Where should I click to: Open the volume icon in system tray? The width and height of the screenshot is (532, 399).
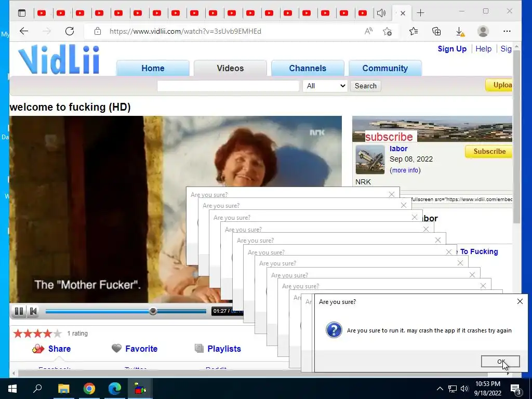click(464, 389)
